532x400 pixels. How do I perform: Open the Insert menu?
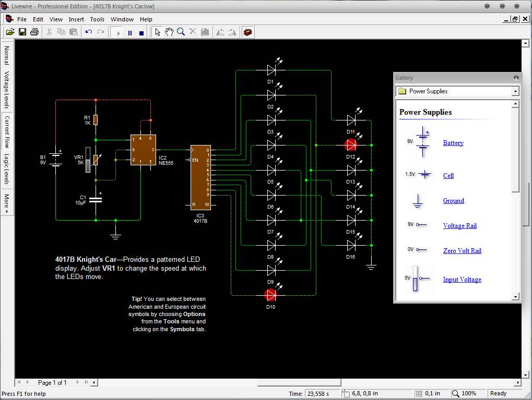(76, 19)
